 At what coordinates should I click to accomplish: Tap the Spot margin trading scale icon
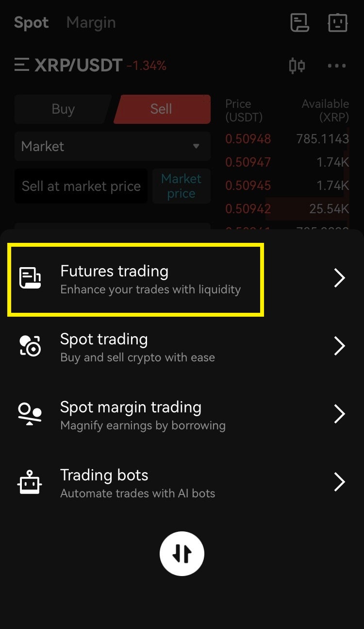pyautogui.click(x=30, y=414)
